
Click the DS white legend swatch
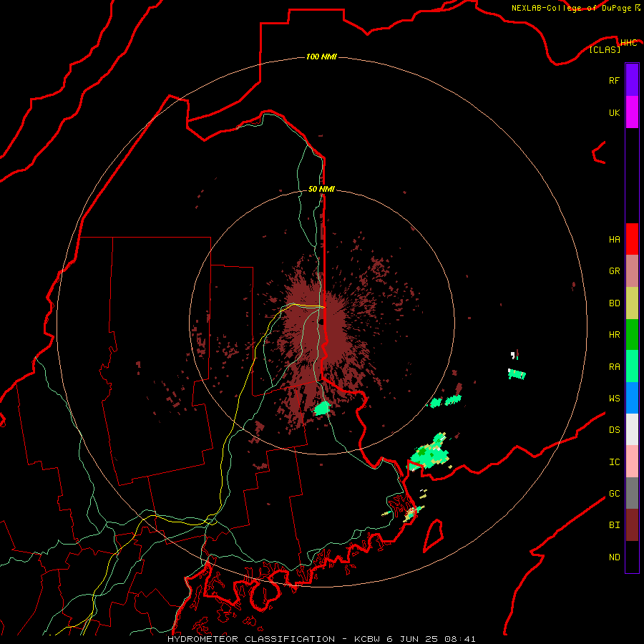[632, 429]
